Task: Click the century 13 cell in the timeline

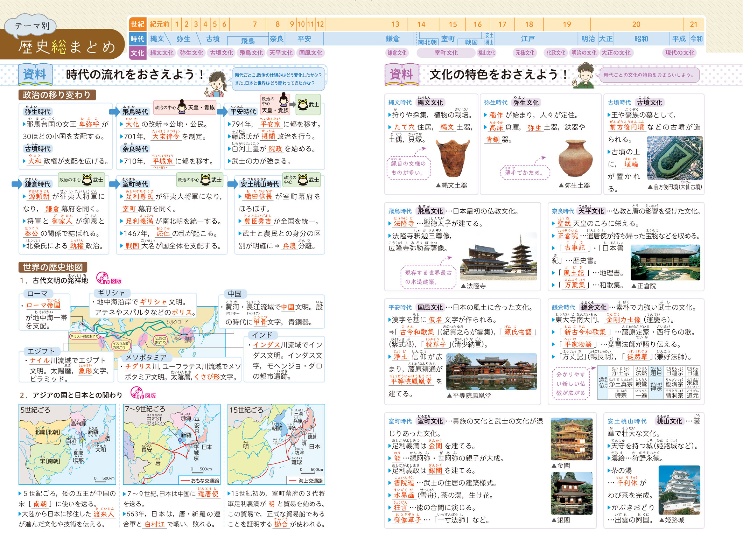Action: (x=395, y=24)
